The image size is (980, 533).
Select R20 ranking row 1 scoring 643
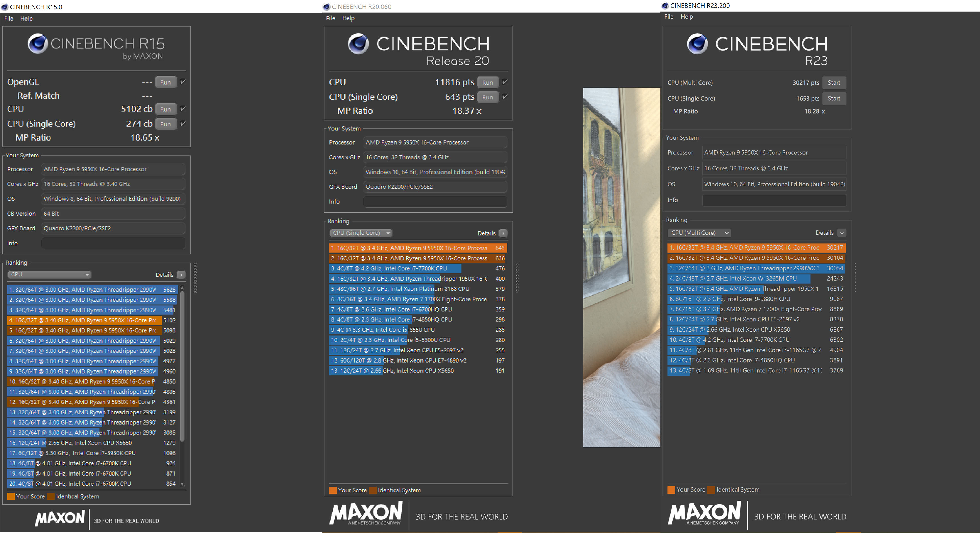418,248
